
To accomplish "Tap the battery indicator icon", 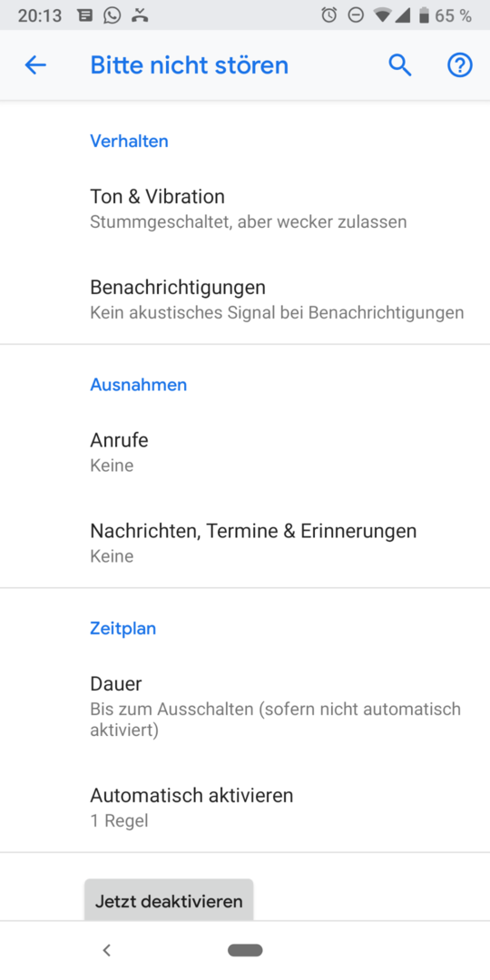I will pyautogui.click(x=425, y=15).
